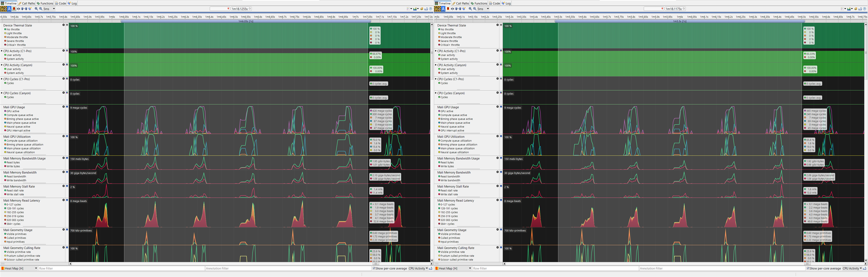Screen dimensions: 868x277
Task: Click the export icon in left window toolbar
Action: (x=426, y=9)
